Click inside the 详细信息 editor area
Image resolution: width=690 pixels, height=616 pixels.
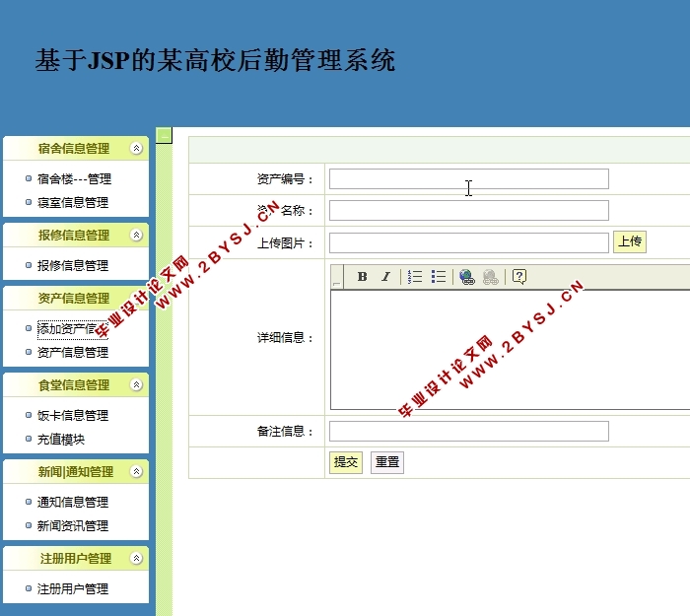[511, 350]
